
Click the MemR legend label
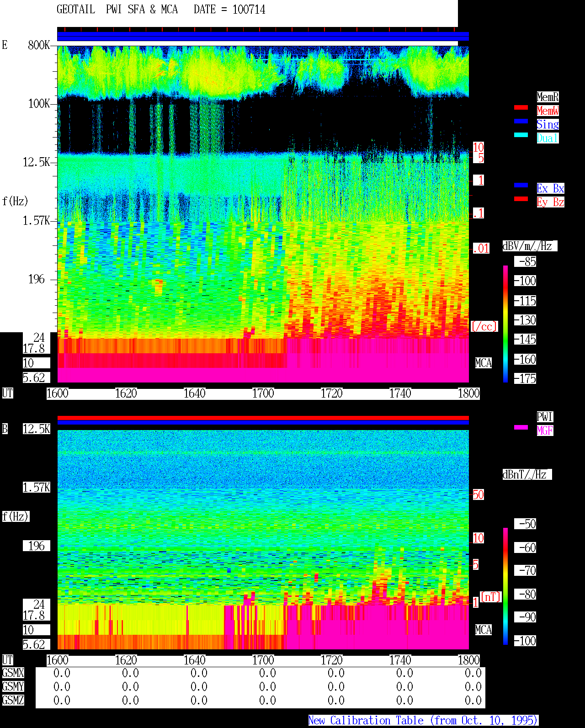click(548, 97)
